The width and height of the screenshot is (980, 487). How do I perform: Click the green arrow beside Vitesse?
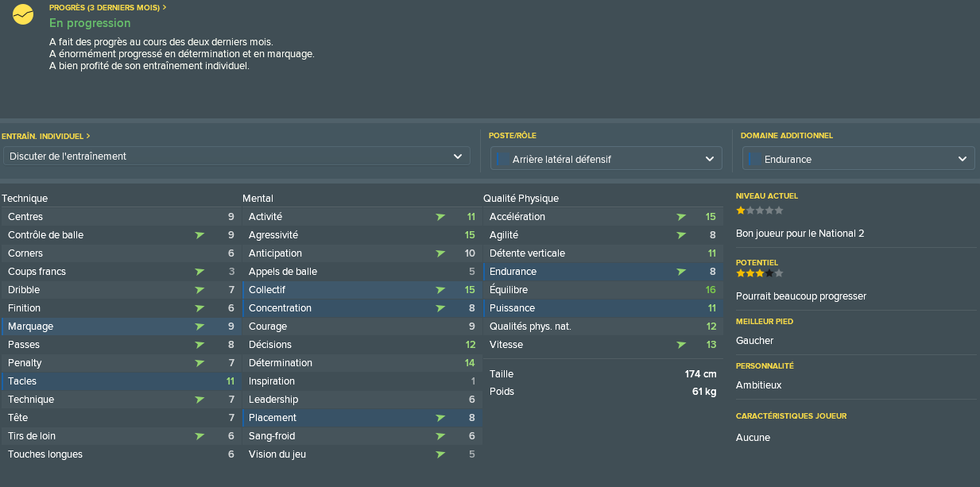point(681,345)
